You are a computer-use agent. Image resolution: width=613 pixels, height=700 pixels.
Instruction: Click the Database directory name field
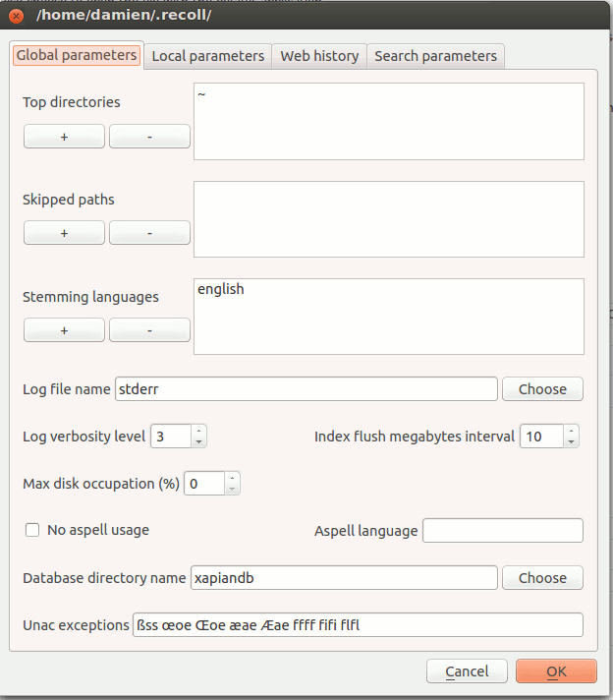[344, 578]
